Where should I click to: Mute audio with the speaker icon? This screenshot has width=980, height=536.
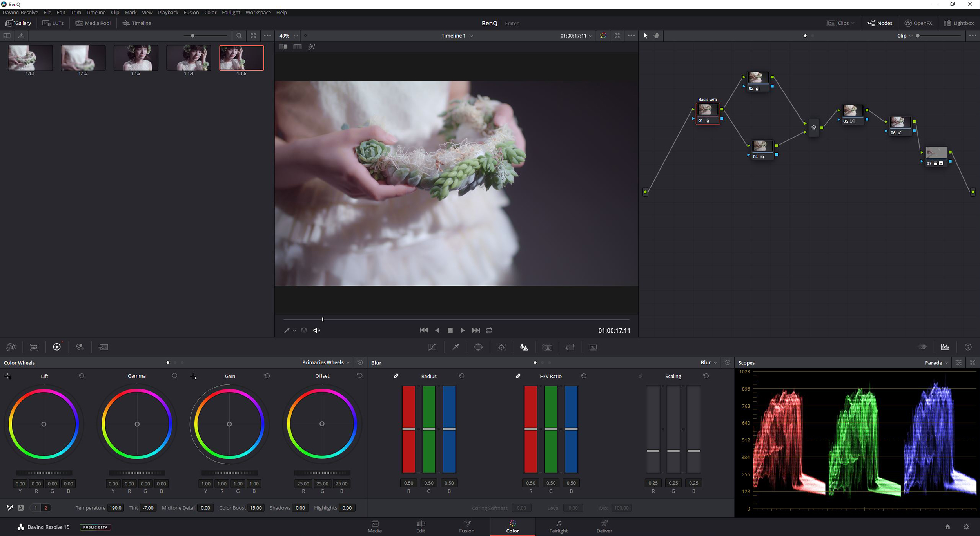pyautogui.click(x=317, y=330)
